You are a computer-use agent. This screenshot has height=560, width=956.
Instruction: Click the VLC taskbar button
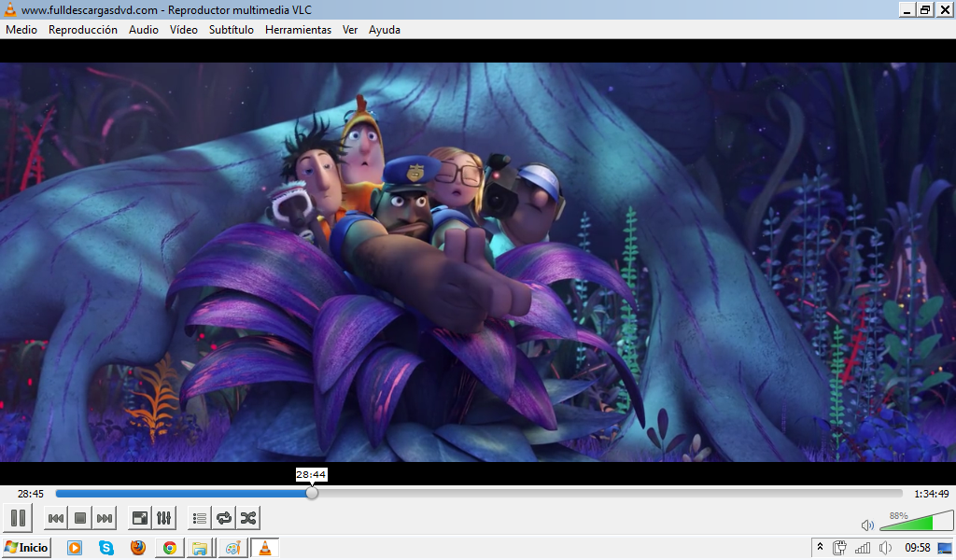tap(265, 548)
